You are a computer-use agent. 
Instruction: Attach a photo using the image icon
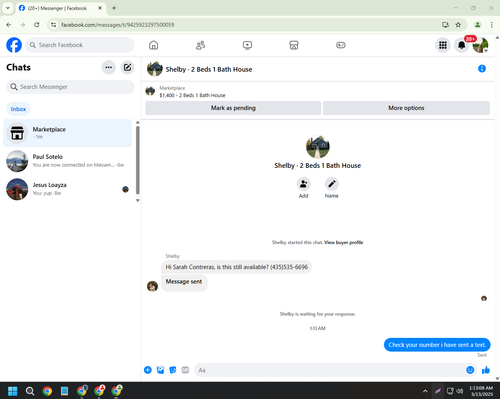pos(160,370)
